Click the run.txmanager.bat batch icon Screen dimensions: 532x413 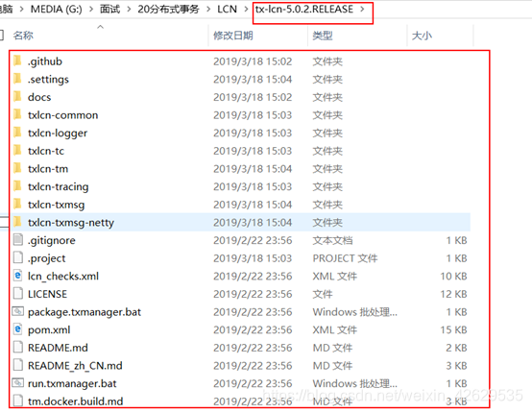[x=18, y=383]
